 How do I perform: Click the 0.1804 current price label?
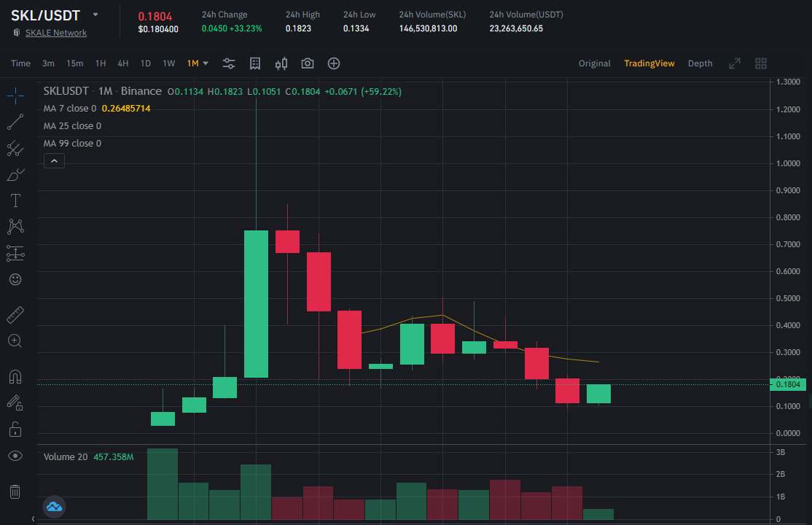[x=788, y=384]
